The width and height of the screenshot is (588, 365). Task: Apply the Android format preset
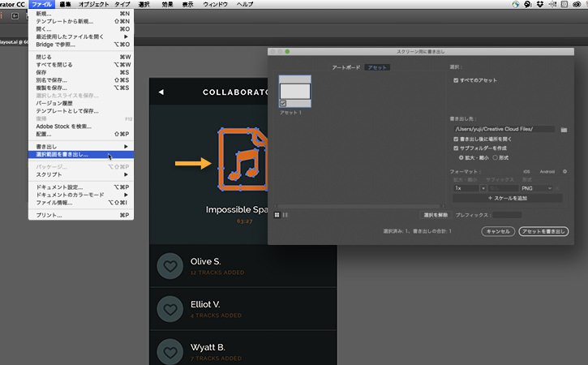click(x=547, y=171)
